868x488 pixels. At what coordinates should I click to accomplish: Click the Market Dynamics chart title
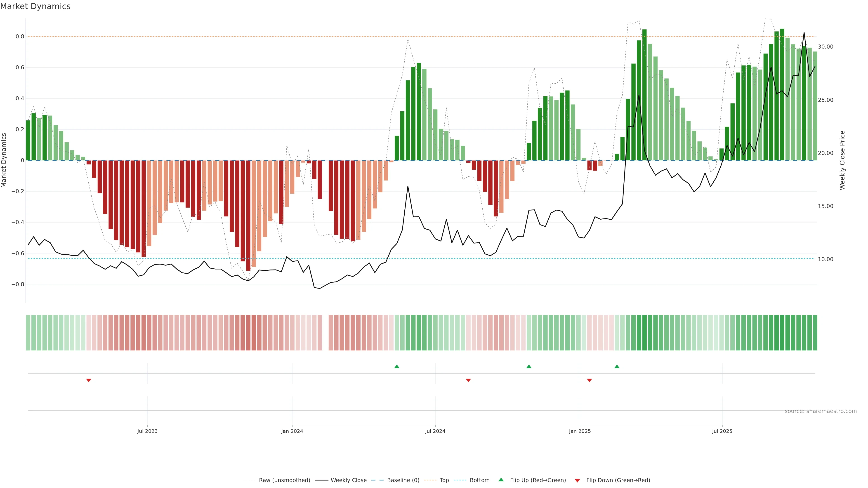click(x=35, y=6)
